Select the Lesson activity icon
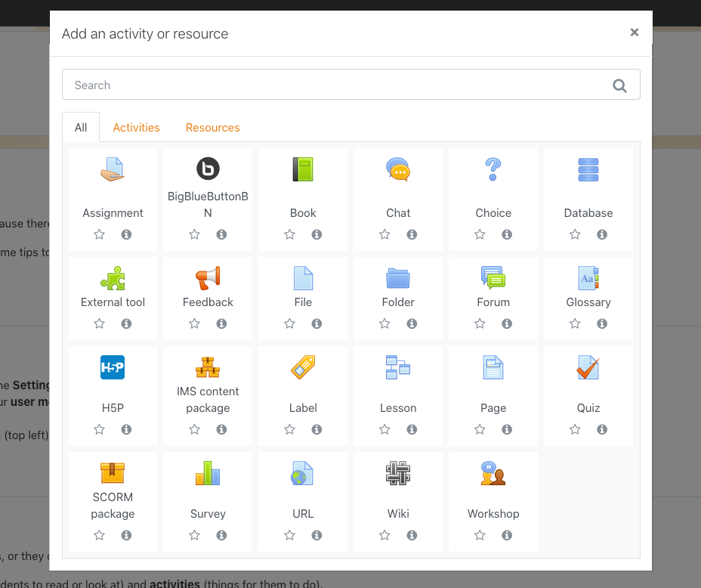Viewport: 701px width, 588px height. pyautogui.click(x=398, y=367)
